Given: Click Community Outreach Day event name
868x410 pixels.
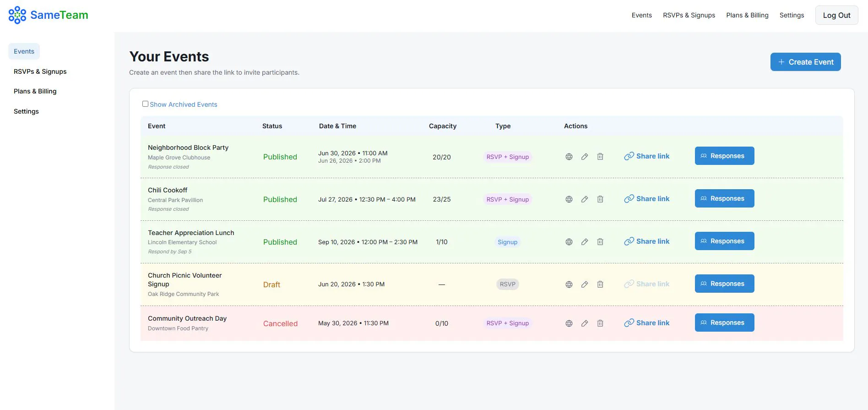Looking at the screenshot, I should pos(187,318).
